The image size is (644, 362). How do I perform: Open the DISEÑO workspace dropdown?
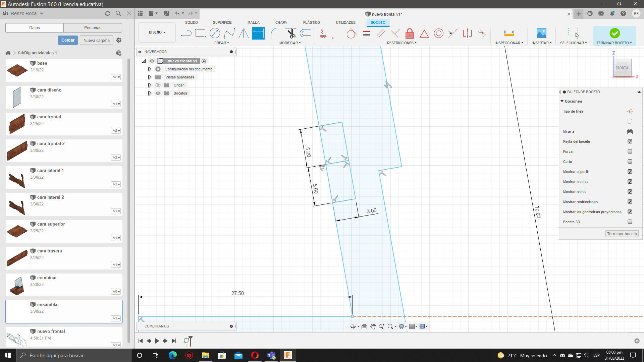(157, 33)
